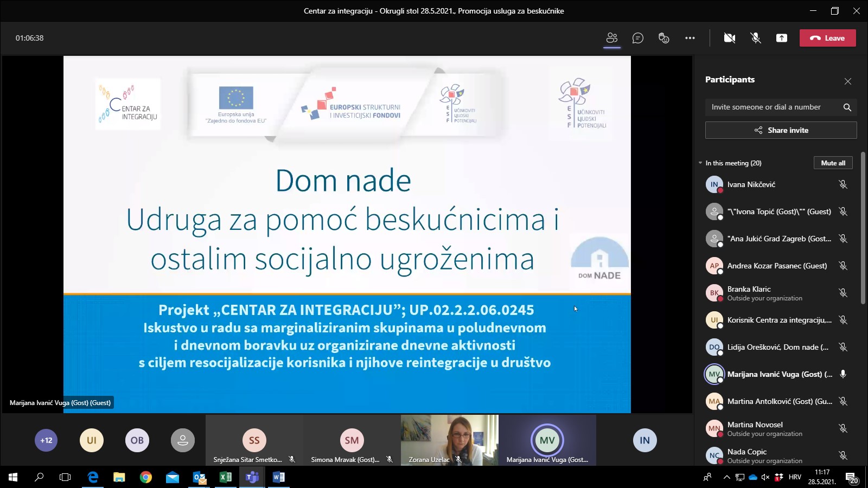Select Martina Novosel in participants list

(x=765, y=428)
